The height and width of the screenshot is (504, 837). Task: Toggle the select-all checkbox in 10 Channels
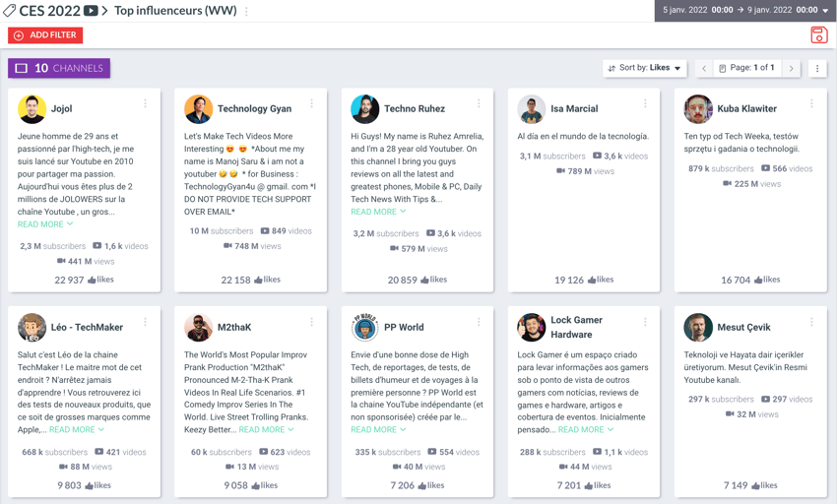pyautogui.click(x=22, y=68)
